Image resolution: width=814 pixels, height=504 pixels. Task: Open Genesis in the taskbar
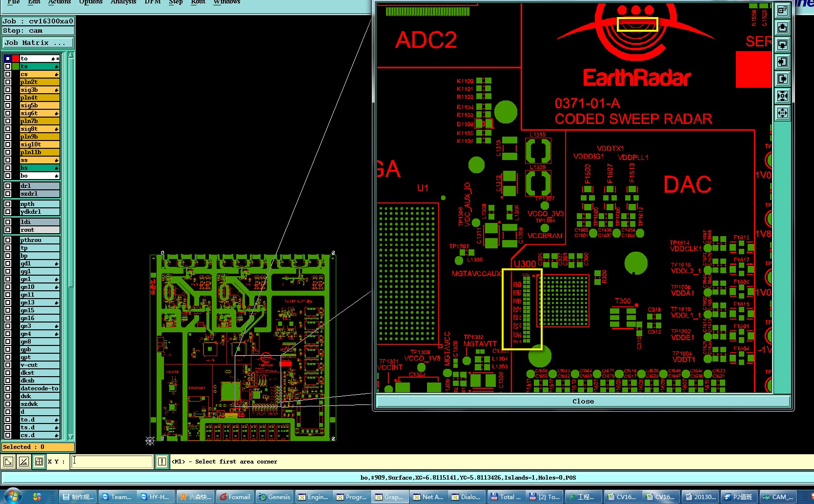[274, 497]
